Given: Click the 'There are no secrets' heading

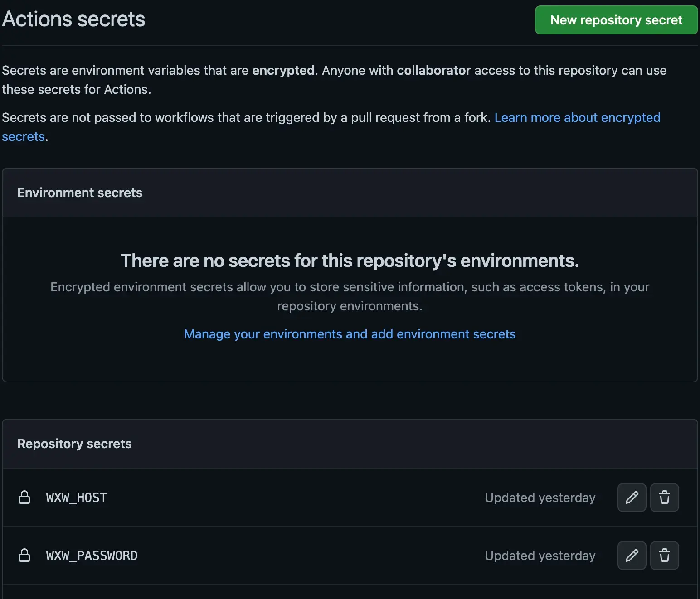Looking at the screenshot, I should (x=350, y=261).
